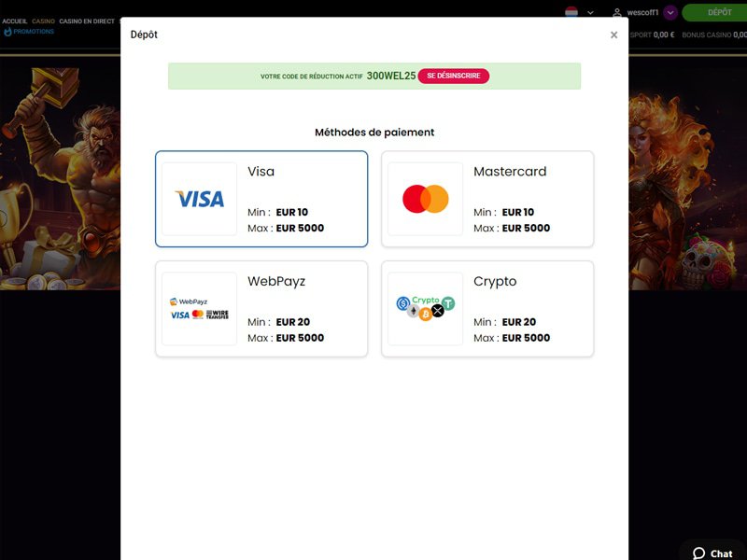Screen dimensions: 747x560
Task: Click the user profile icon beside wescoff1
Action: click(617, 12)
